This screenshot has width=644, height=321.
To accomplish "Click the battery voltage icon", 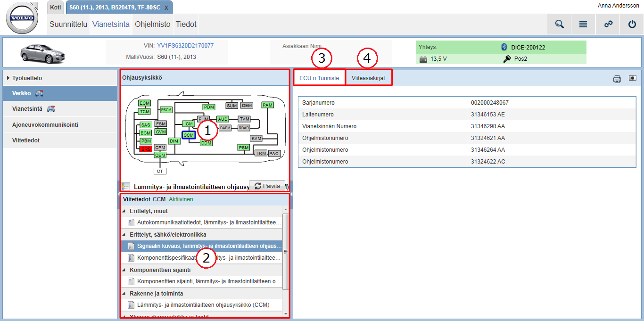I will tap(423, 59).
